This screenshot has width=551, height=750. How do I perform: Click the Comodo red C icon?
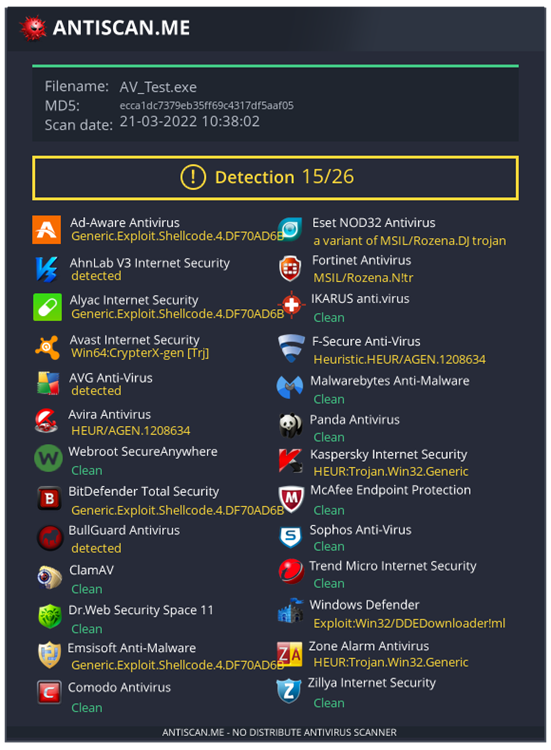(x=49, y=692)
